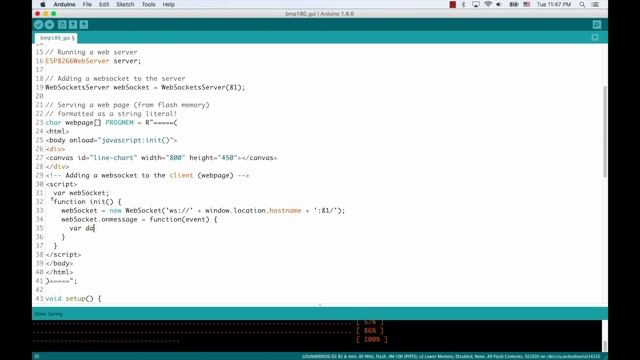This screenshot has width=640, height=360.
Task: Place cursor on 'var da' line
Action: pos(82,228)
